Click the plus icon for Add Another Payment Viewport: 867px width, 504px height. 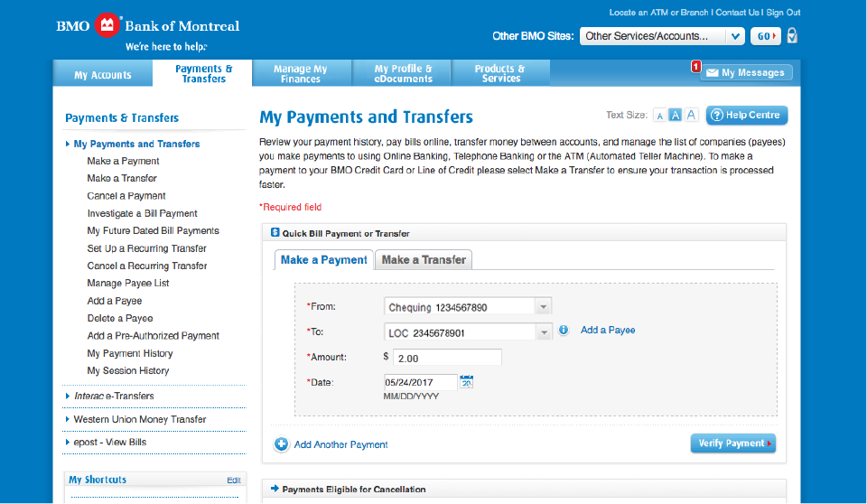281,444
